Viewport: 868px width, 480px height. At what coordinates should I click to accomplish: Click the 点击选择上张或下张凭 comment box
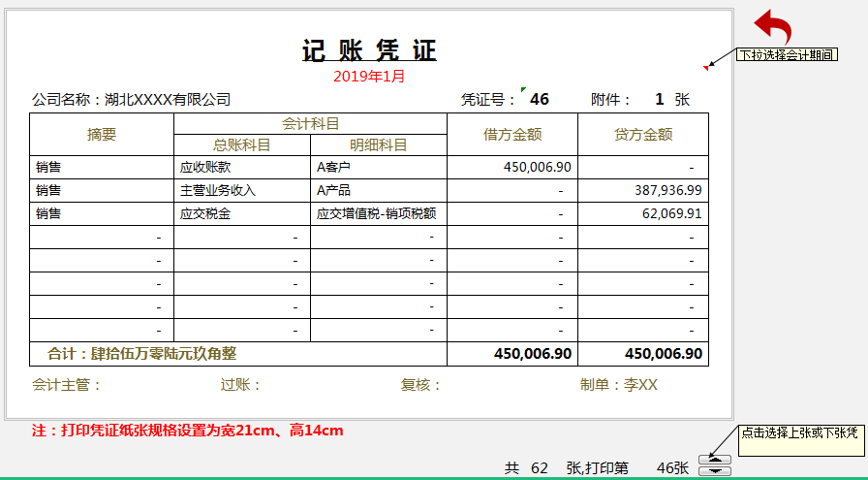click(x=801, y=440)
